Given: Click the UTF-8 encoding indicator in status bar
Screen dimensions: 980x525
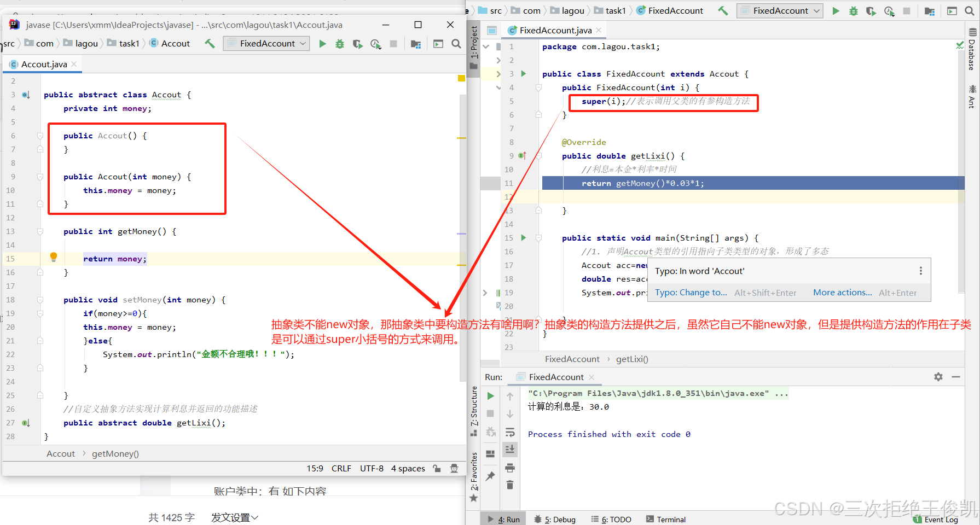Looking at the screenshot, I should tap(372, 468).
